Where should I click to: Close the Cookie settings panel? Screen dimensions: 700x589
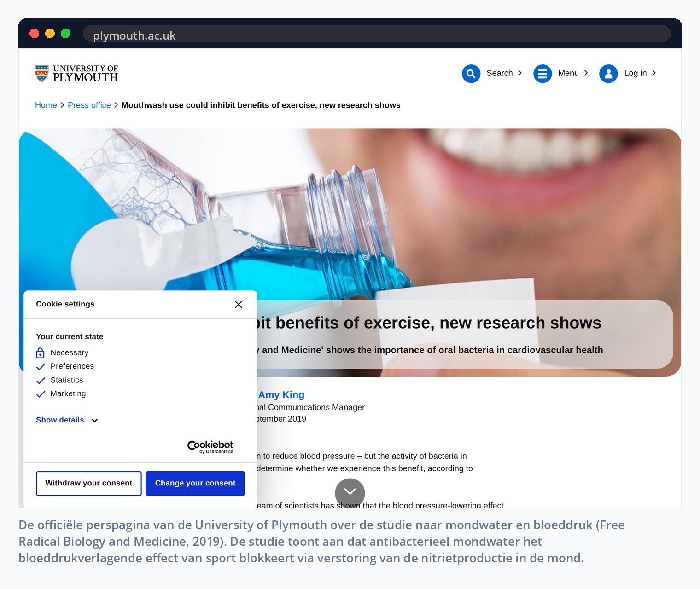[239, 305]
